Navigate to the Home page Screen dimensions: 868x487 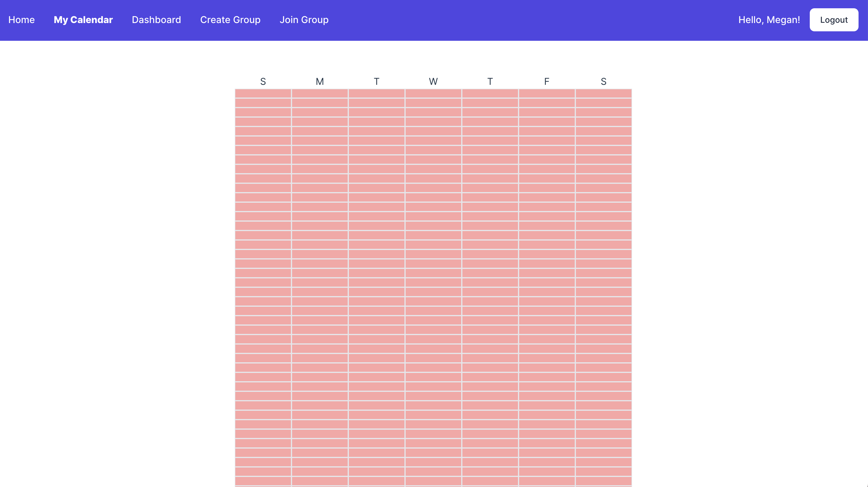[21, 20]
